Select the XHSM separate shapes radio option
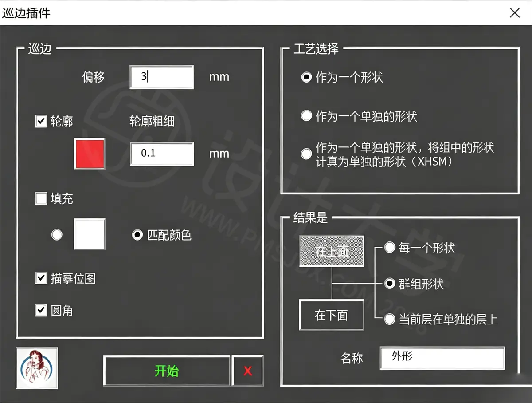Image resolution: width=532 pixels, height=403 pixels. tap(306, 154)
